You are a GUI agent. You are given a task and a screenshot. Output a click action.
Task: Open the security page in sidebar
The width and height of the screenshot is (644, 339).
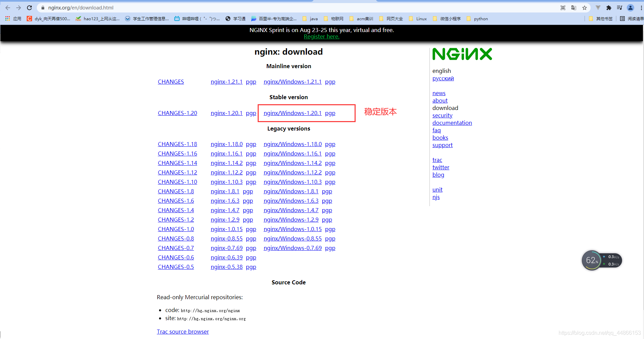tap(442, 115)
